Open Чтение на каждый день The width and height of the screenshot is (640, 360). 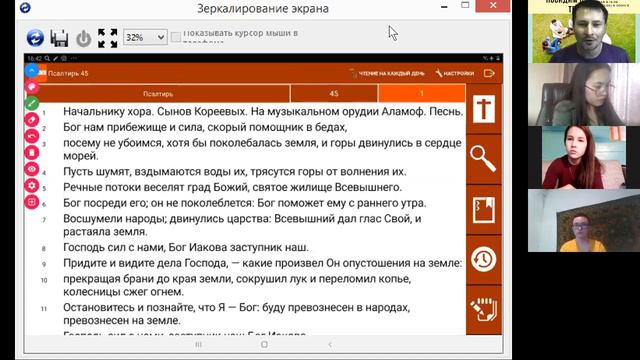click(x=387, y=73)
